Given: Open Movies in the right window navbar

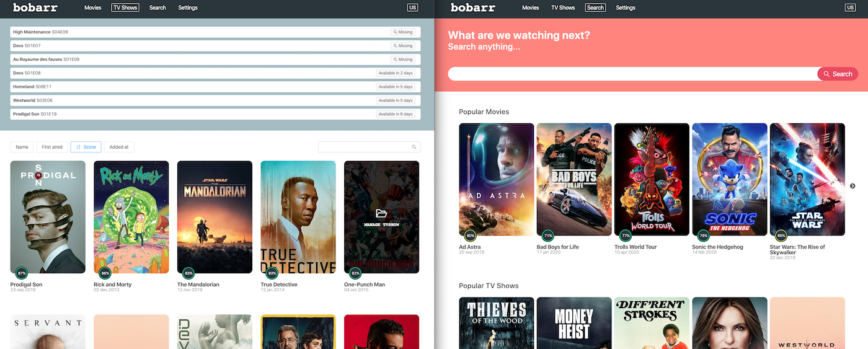Looking at the screenshot, I should click(x=531, y=8).
